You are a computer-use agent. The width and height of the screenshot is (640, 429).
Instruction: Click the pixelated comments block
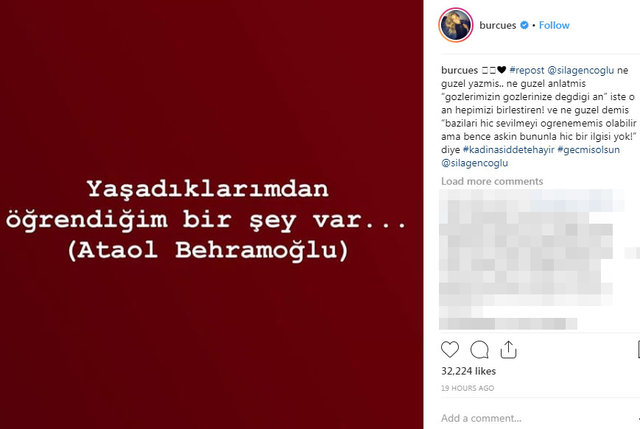[531, 260]
